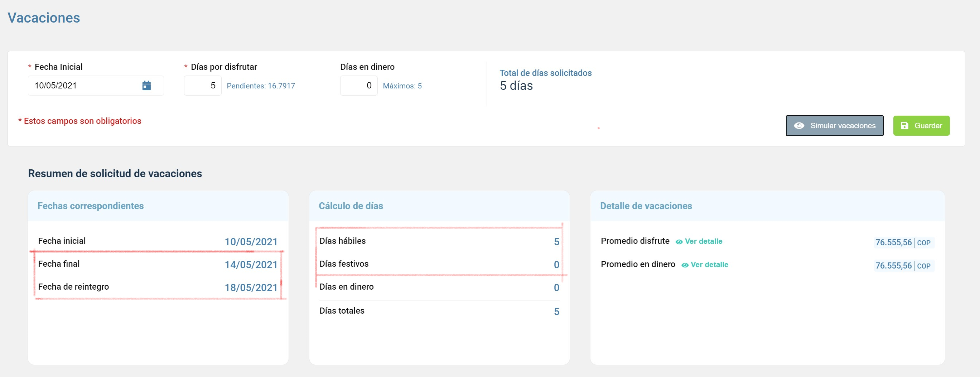The height and width of the screenshot is (377, 980).
Task: Click the Días hábiles row label
Action: tap(342, 241)
